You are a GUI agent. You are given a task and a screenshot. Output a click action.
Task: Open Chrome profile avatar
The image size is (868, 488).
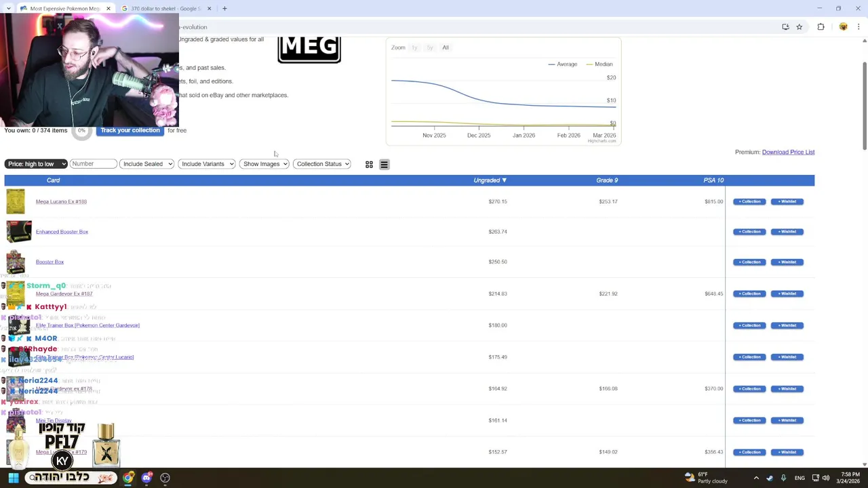843,27
